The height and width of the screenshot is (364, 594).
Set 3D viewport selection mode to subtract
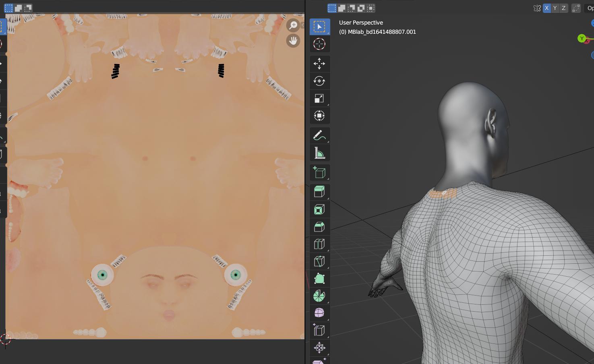point(351,8)
